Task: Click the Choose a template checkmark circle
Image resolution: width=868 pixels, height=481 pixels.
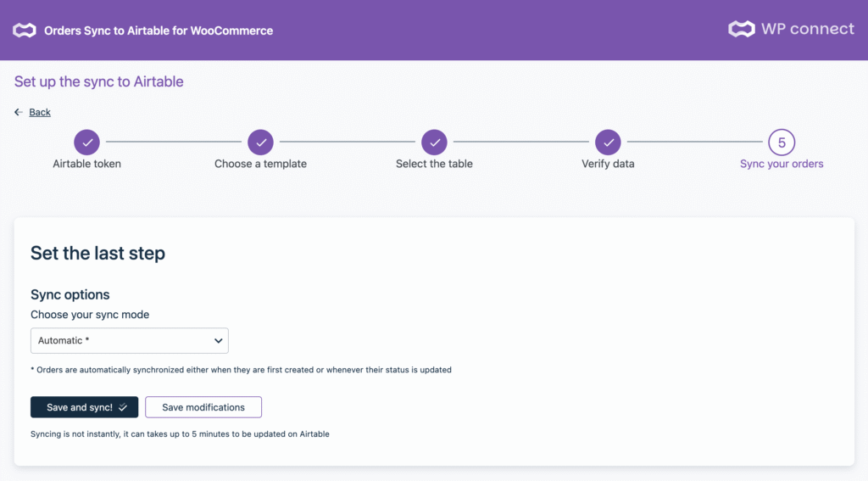Action: click(x=260, y=143)
